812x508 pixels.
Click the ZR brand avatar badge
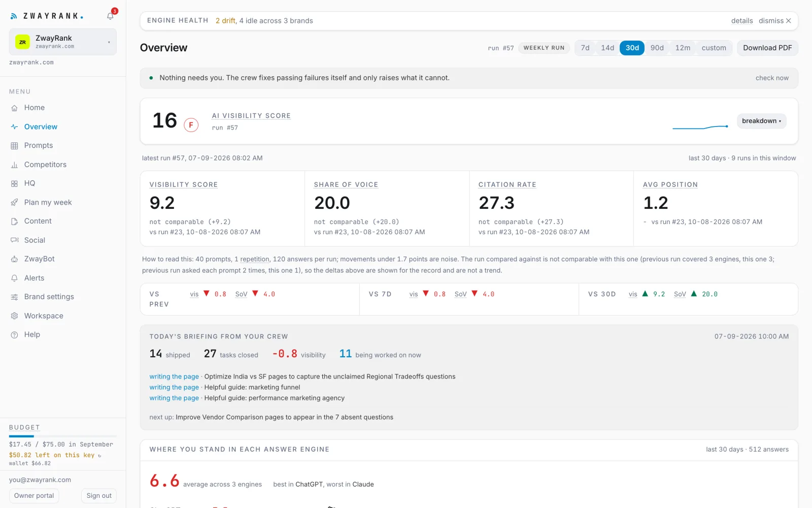(x=22, y=42)
